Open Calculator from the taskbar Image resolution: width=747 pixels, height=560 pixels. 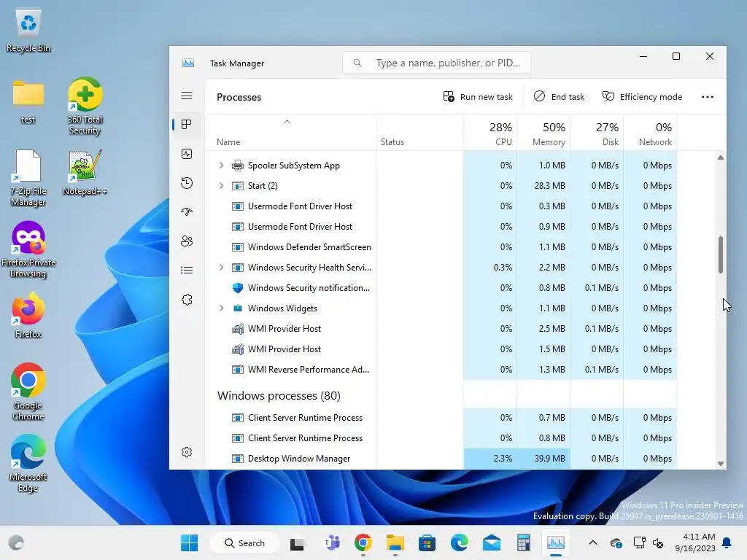click(x=524, y=542)
